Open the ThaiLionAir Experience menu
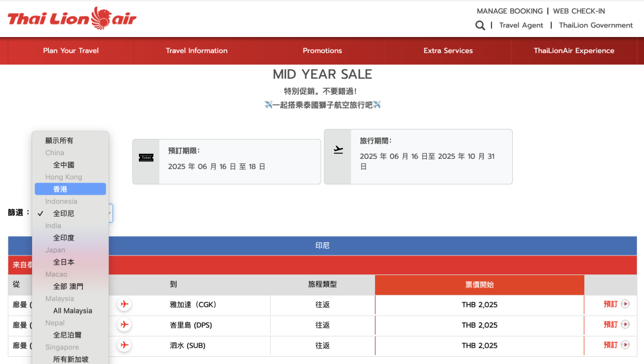The image size is (644, 364). 574,51
